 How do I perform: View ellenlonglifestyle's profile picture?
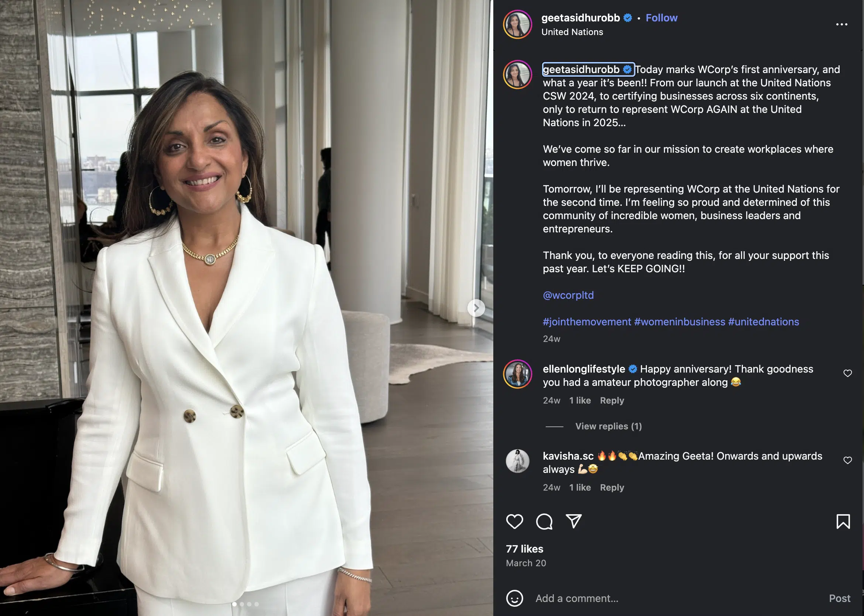click(517, 374)
